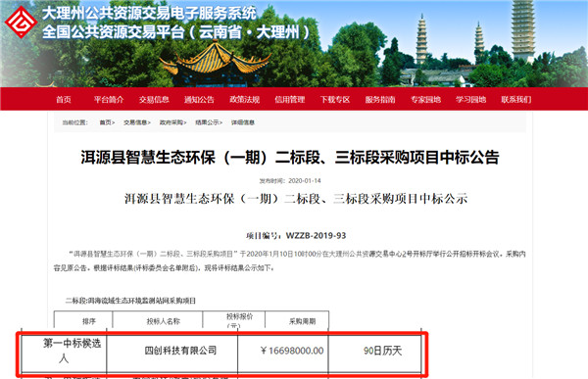Click the site title 大理州公共资源交易电子服务系统
The width and height of the screenshot is (588, 379).
[149, 13]
